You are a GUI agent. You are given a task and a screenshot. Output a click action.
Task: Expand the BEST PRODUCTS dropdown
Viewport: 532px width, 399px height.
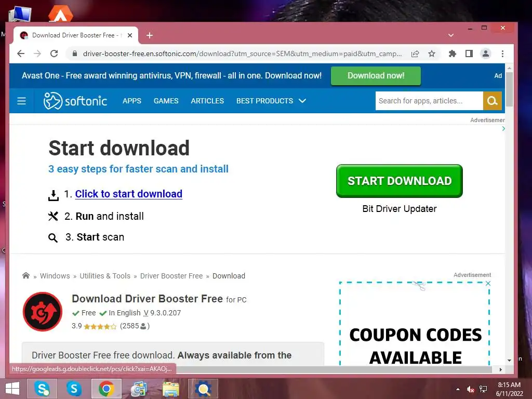coord(271,101)
